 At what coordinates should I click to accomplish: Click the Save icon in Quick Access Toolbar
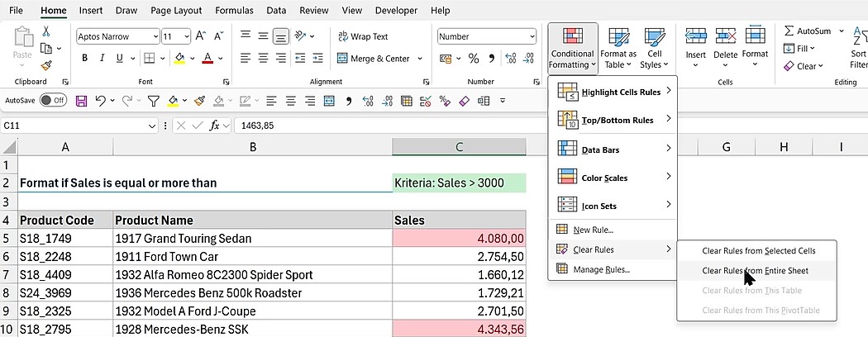pos(81,101)
